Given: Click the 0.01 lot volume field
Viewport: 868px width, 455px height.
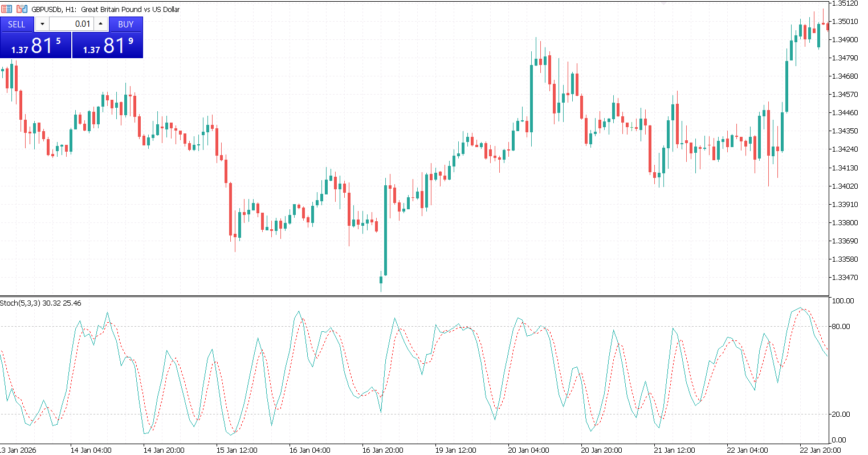Looking at the screenshot, I should point(71,24).
